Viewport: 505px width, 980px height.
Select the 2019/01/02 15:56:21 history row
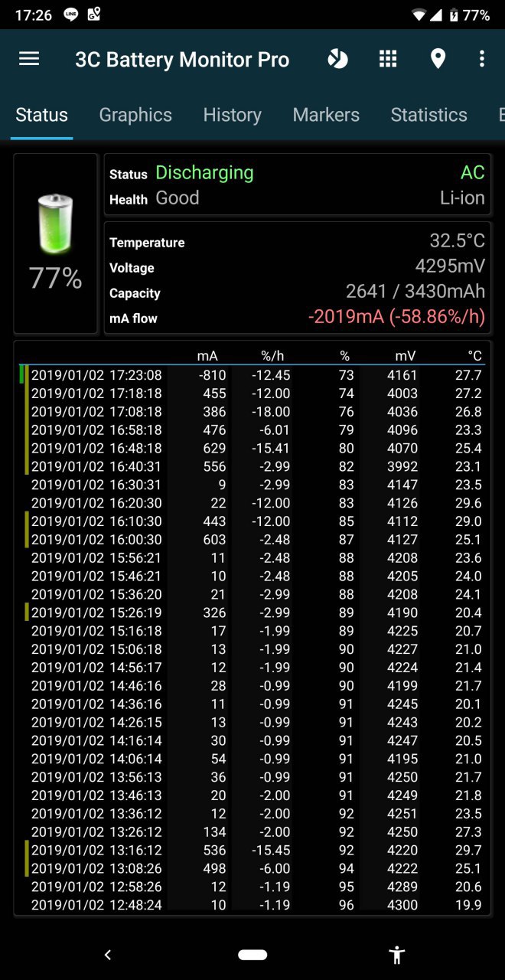click(252, 558)
